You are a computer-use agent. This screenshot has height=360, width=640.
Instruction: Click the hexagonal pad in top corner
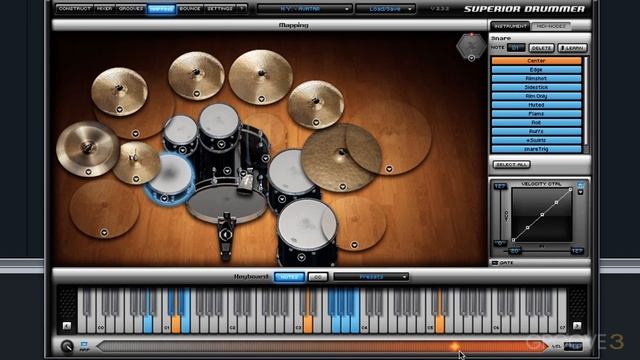coord(471,46)
